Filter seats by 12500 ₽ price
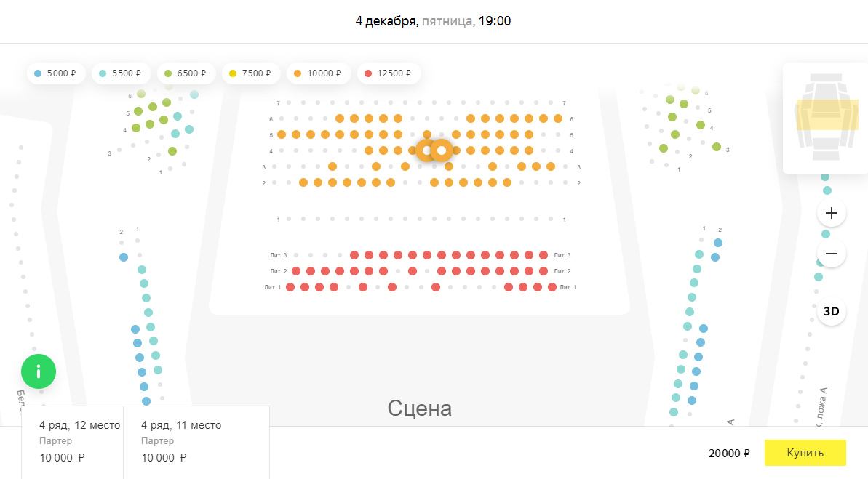Screen dimensions: 868x479 (x=388, y=73)
